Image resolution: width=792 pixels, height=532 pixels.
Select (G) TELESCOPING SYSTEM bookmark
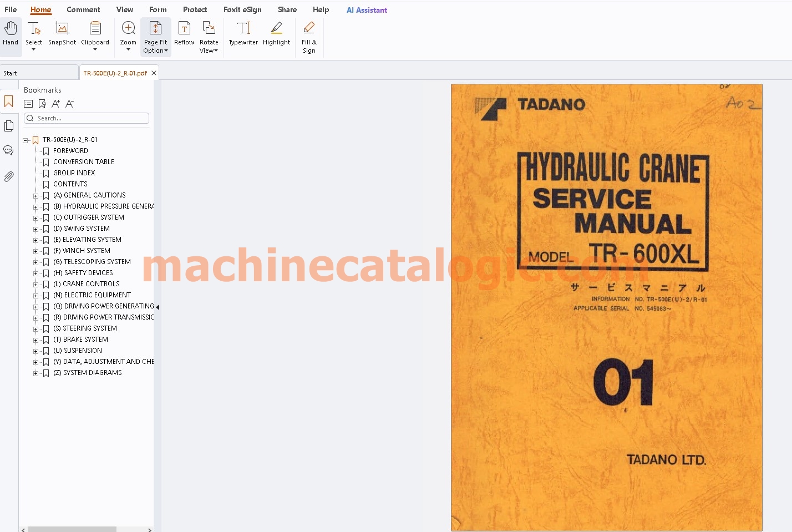(x=92, y=262)
